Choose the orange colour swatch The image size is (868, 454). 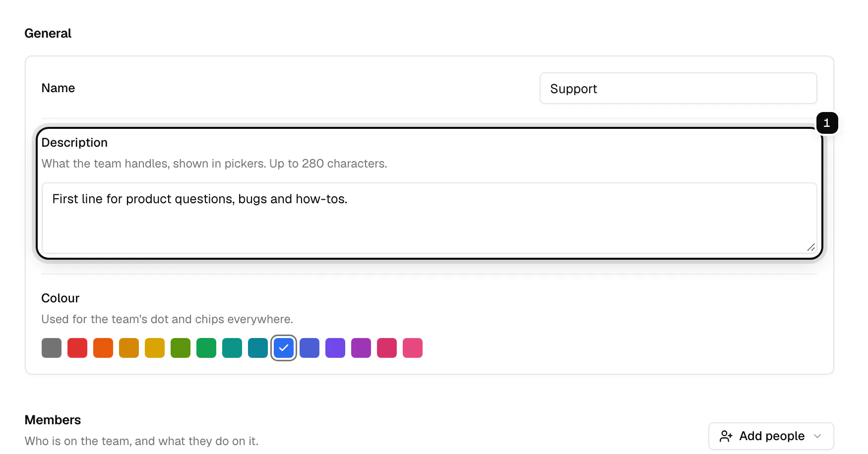tap(103, 348)
